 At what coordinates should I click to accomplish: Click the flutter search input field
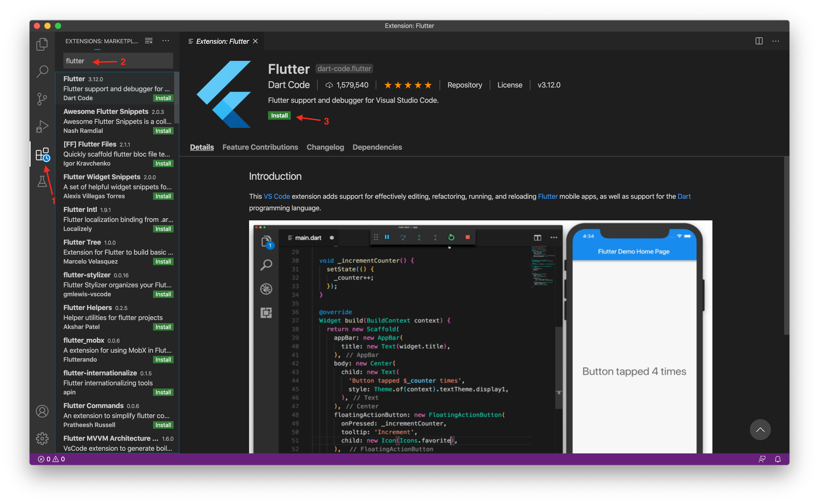coord(118,61)
